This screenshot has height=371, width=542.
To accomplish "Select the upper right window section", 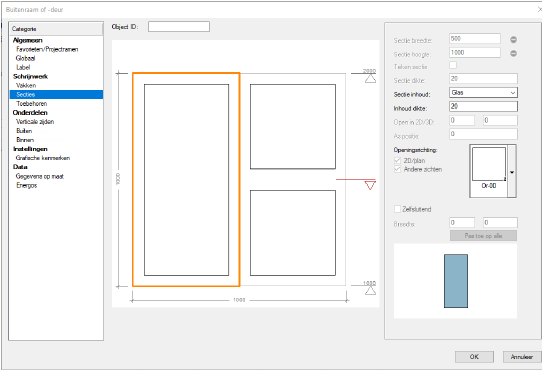I will tap(293, 127).
